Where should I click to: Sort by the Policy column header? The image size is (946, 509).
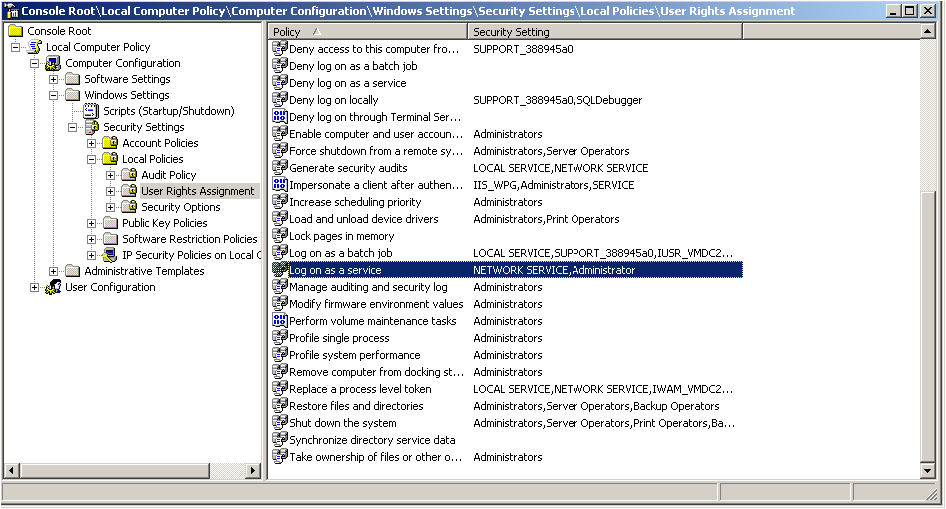click(x=367, y=32)
